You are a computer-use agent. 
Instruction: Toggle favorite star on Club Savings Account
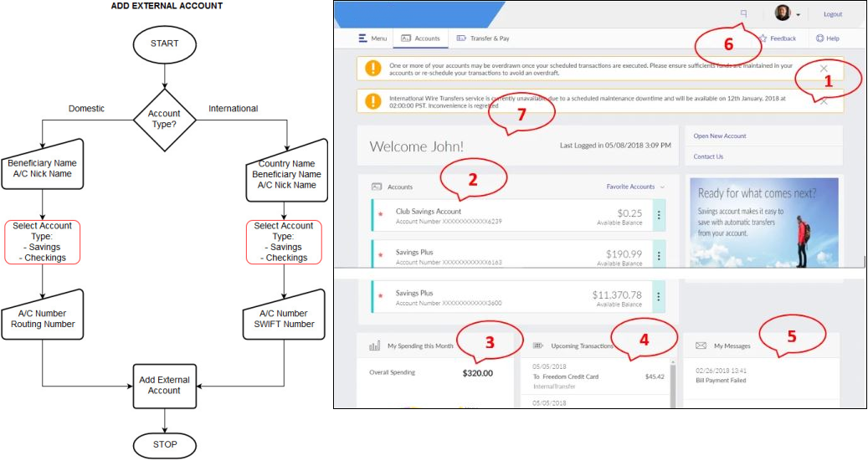[381, 214]
